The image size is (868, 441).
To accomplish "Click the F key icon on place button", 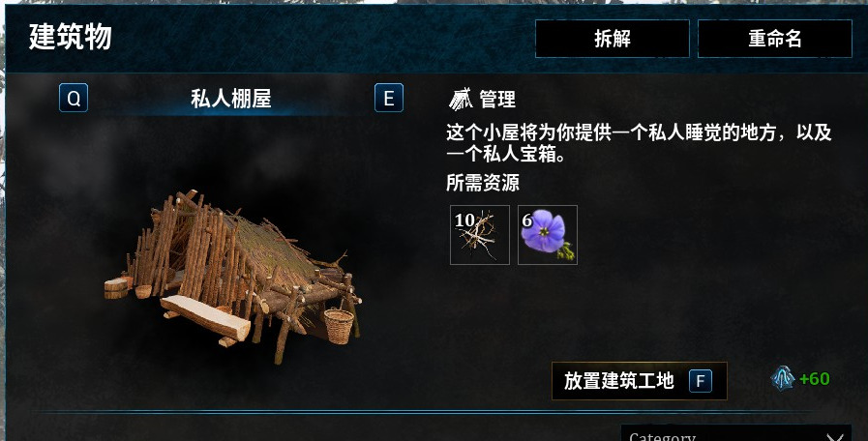I will [x=701, y=381].
